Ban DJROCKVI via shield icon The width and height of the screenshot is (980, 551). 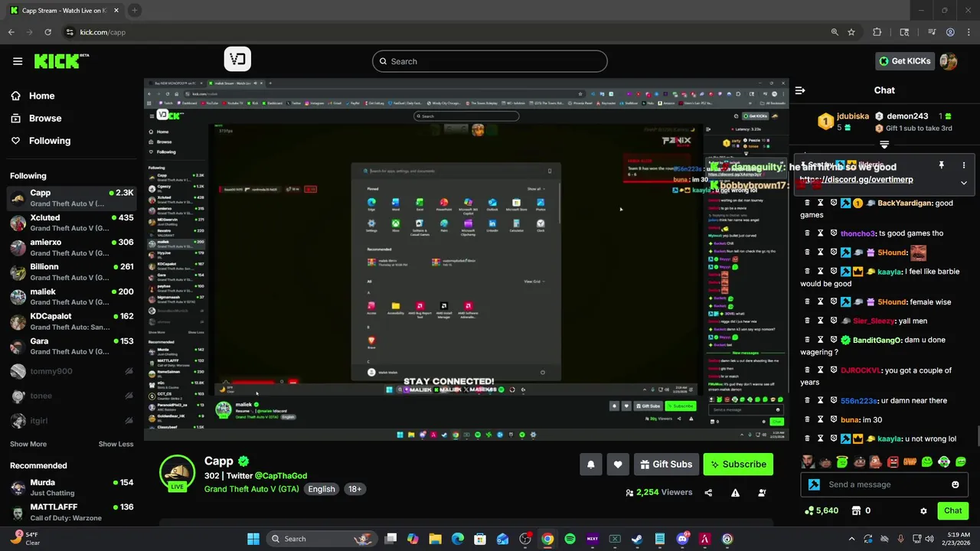point(834,370)
